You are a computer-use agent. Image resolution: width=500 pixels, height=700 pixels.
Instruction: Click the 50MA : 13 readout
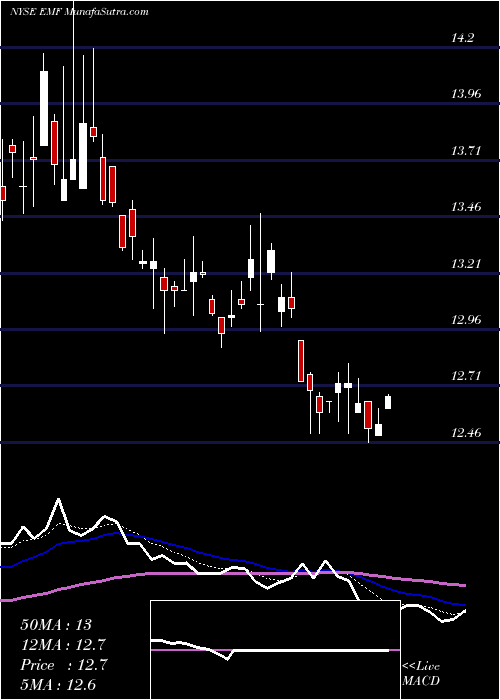click(x=56, y=625)
